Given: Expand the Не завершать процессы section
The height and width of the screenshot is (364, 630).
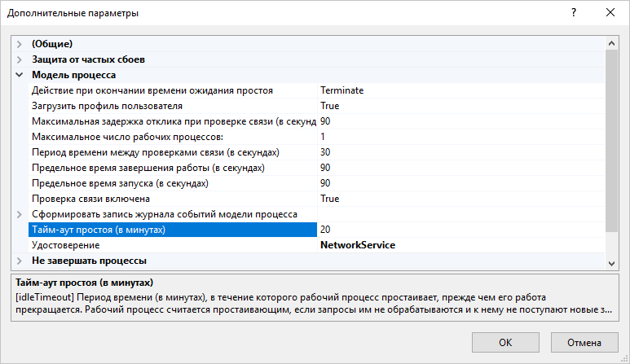Looking at the screenshot, I should [x=19, y=261].
